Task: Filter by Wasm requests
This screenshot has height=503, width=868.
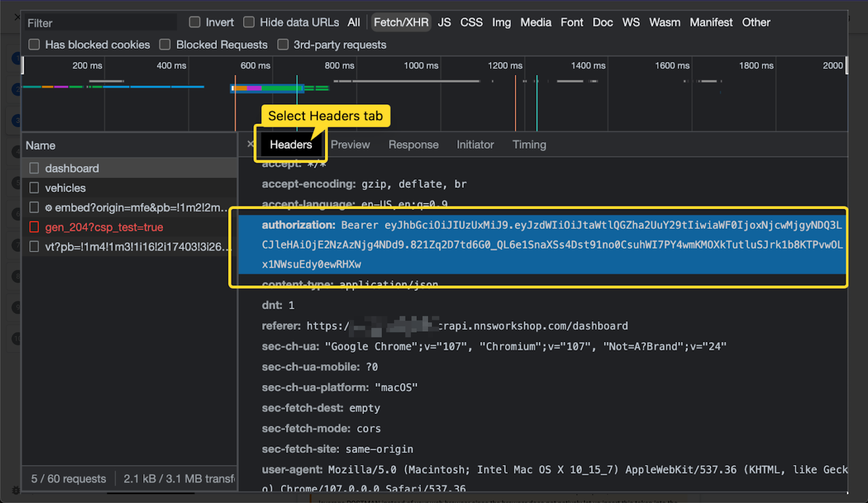Action: coord(665,22)
